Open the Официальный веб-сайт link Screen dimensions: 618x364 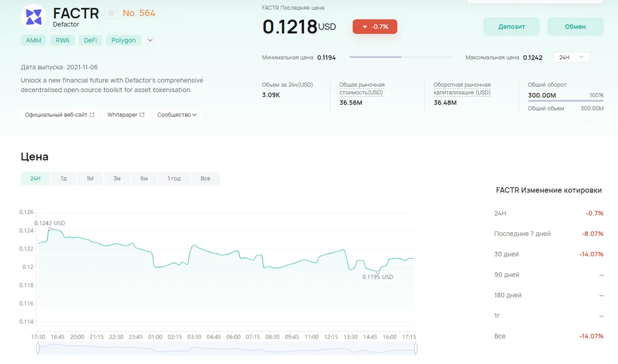pos(59,115)
